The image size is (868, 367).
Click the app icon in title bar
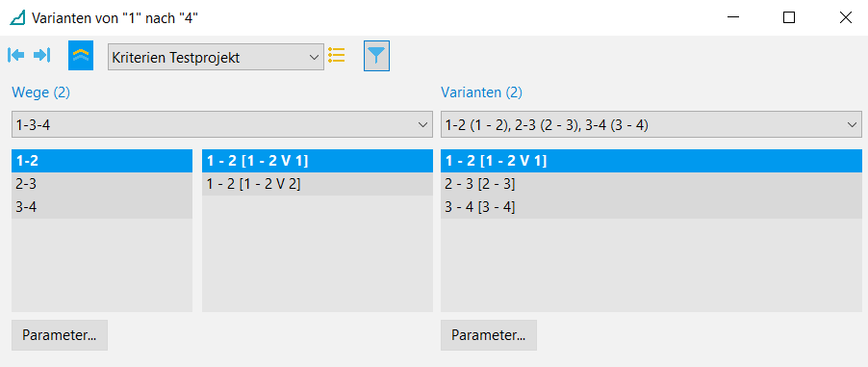17,17
